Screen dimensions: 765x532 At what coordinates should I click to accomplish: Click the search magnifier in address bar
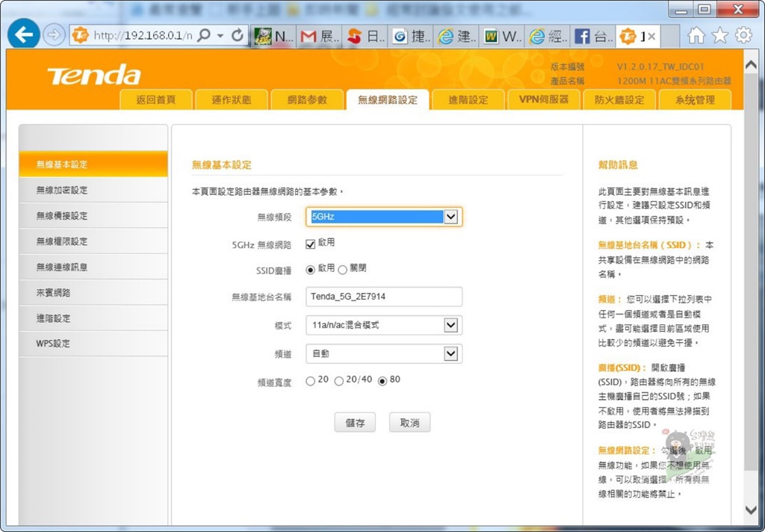click(203, 35)
